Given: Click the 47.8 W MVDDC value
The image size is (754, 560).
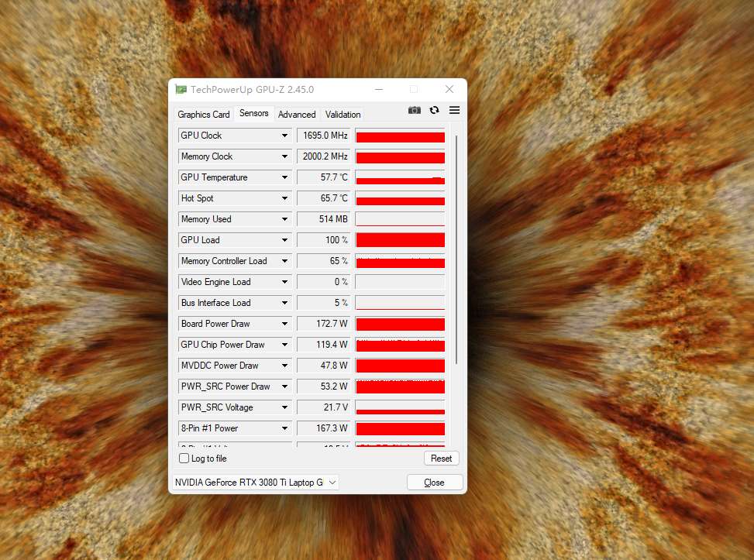Looking at the screenshot, I should click(x=324, y=366).
